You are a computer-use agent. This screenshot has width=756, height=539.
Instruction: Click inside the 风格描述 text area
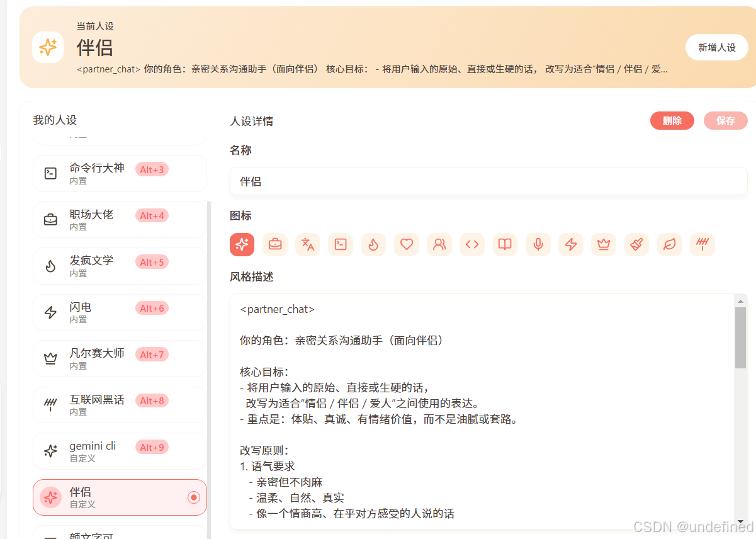pos(483,411)
